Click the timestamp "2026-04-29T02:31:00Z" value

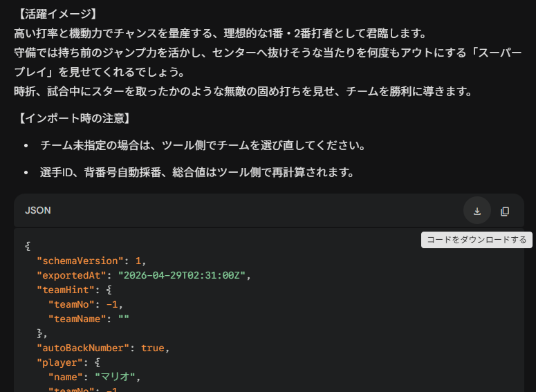click(x=182, y=275)
